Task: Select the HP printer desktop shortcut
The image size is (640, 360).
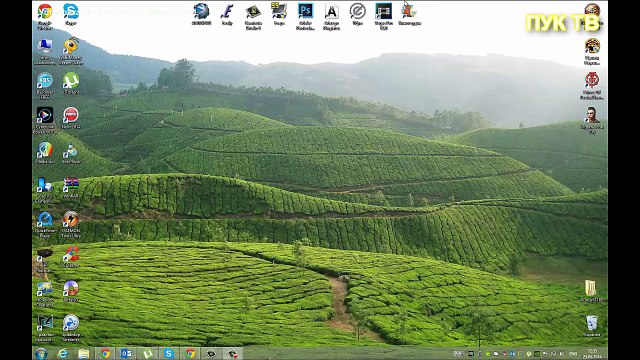Action: pos(44,259)
